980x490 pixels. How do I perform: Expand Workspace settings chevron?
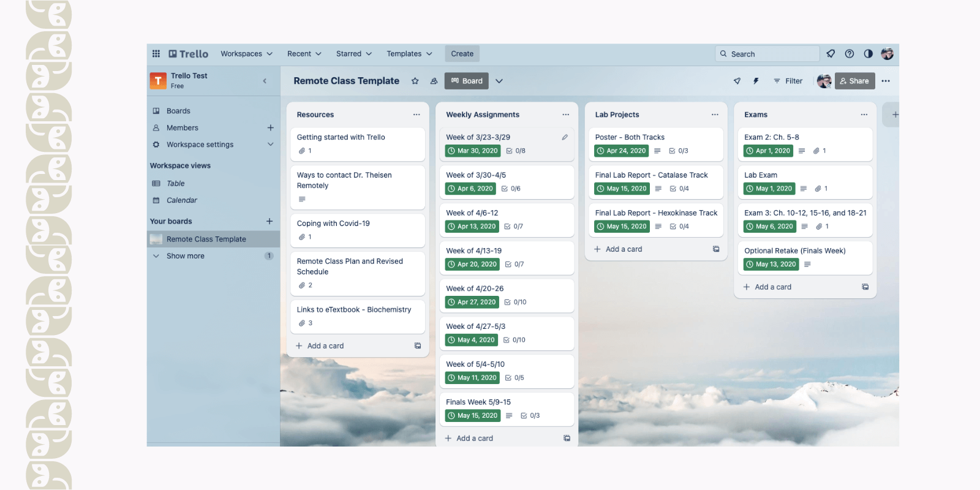[x=270, y=145]
